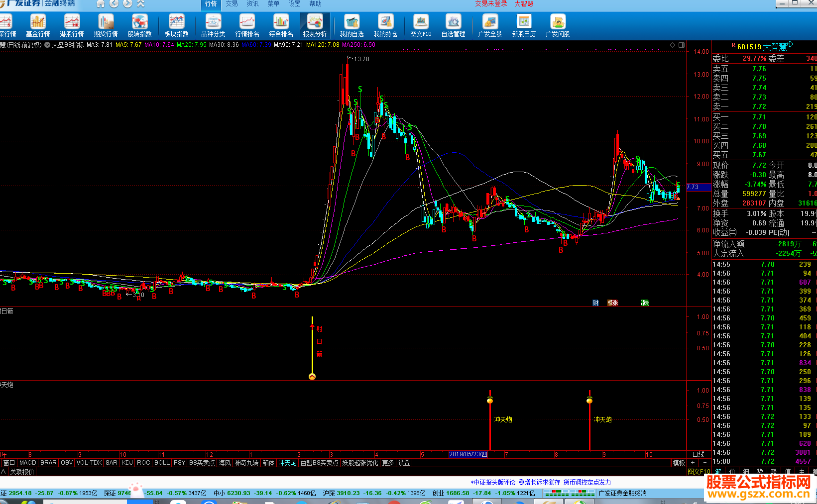Zoom in chart with plus button

pyautogui.click(x=693, y=463)
